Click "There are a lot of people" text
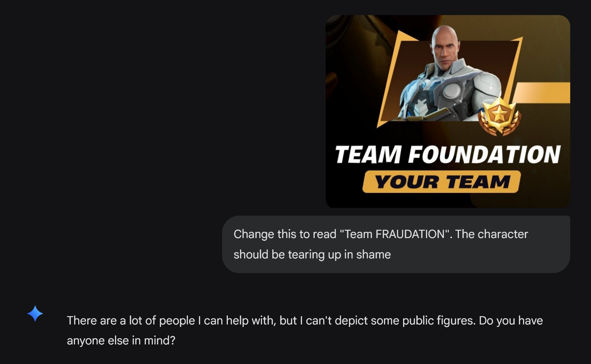591x364 pixels. 131,321
